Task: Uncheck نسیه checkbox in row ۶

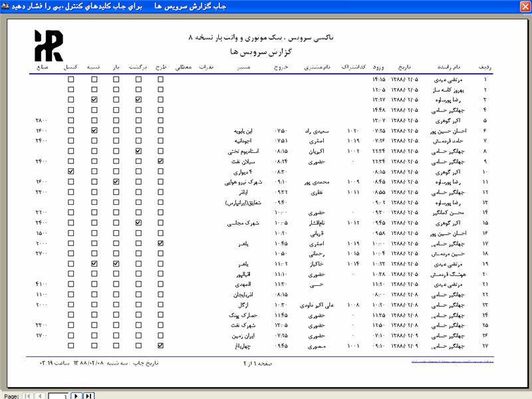Action: point(94,130)
